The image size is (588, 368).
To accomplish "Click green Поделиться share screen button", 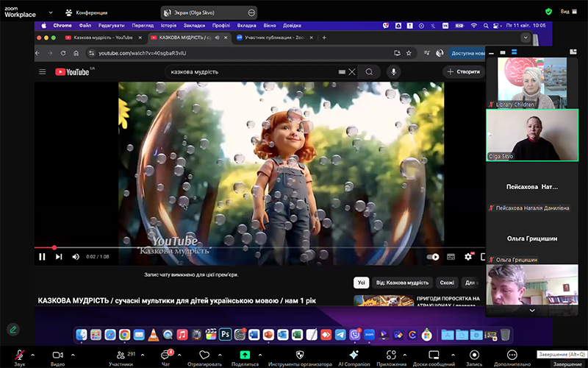I will [x=245, y=355].
